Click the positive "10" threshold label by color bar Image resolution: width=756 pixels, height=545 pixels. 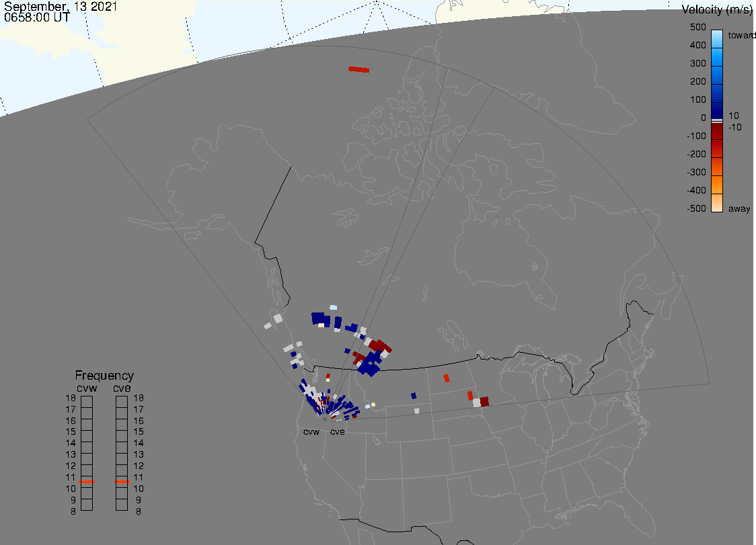click(x=733, y=116)
